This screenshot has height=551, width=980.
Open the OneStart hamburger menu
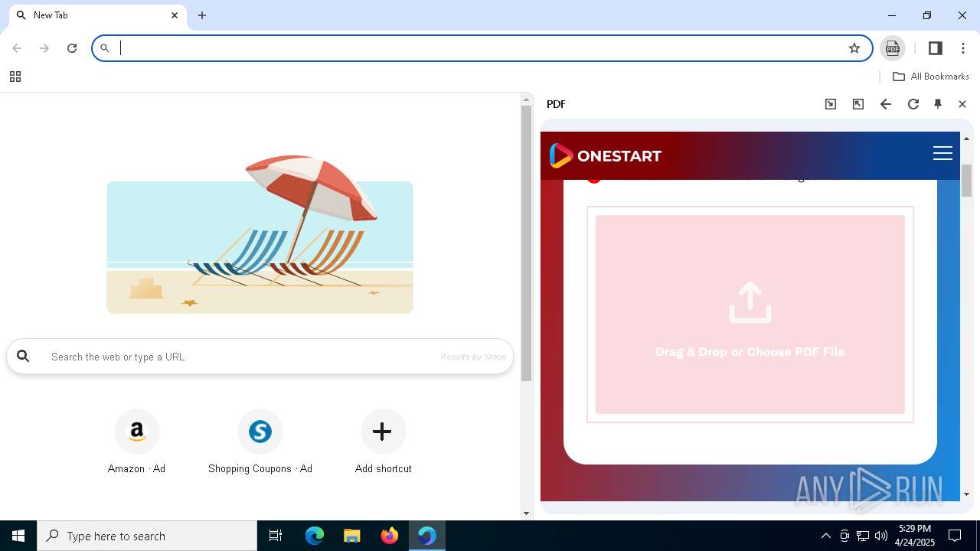tap(942, 154)
